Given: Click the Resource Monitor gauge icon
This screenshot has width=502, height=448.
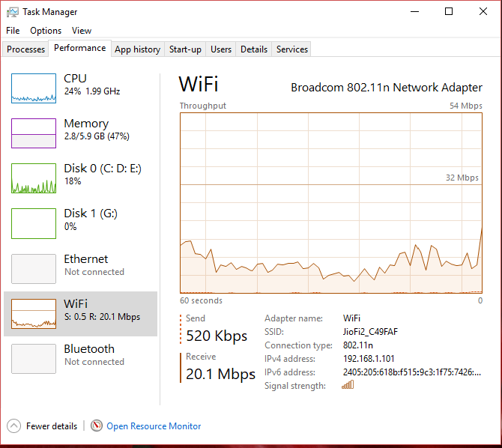Looking at the screenshot, I should pos(97,426).
